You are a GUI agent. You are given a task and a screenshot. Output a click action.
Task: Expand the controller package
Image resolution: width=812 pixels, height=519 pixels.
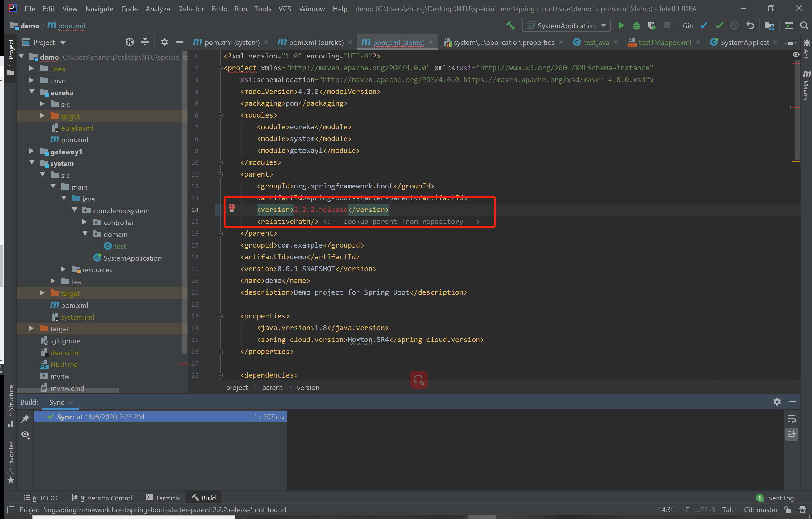85,222
